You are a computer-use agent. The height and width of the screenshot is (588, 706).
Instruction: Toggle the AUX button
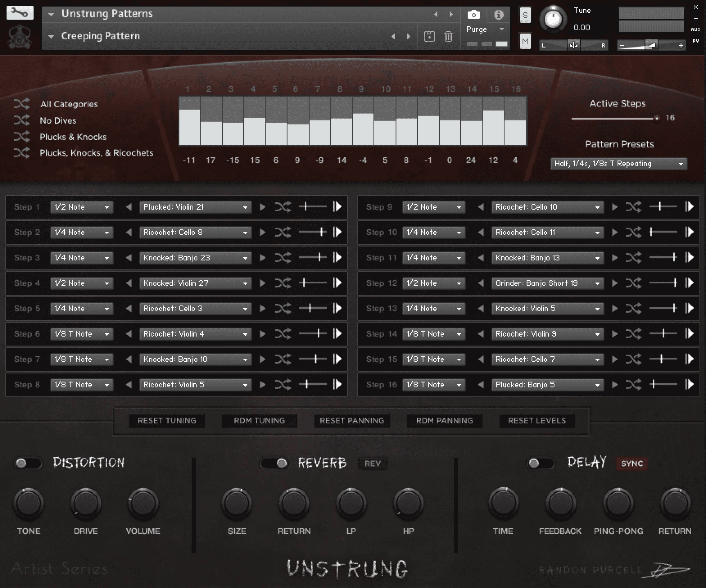(695, 29)
